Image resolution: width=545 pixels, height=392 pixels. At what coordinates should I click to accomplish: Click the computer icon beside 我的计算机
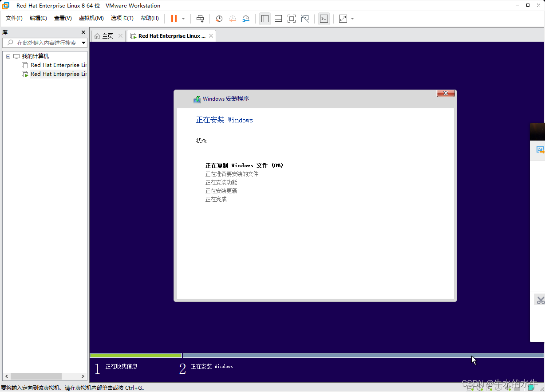pos(16,56)
